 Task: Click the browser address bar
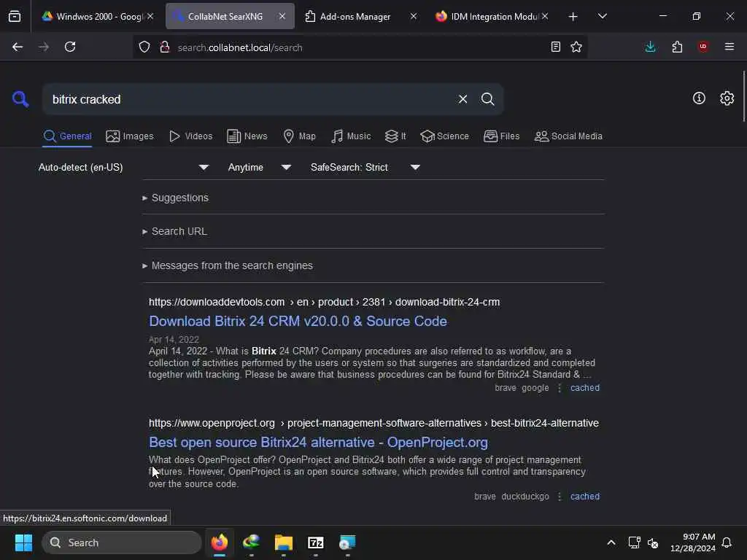(360, 47)
